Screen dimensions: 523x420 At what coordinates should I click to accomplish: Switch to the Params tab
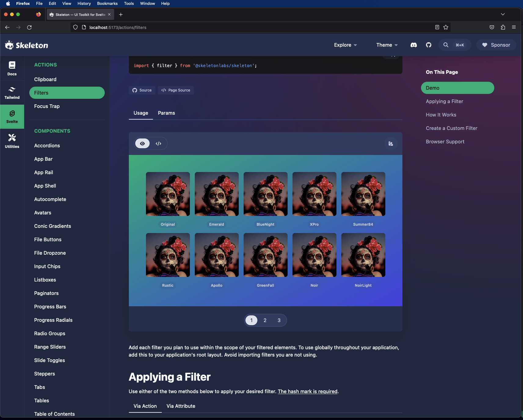click(x=166, y=113)
